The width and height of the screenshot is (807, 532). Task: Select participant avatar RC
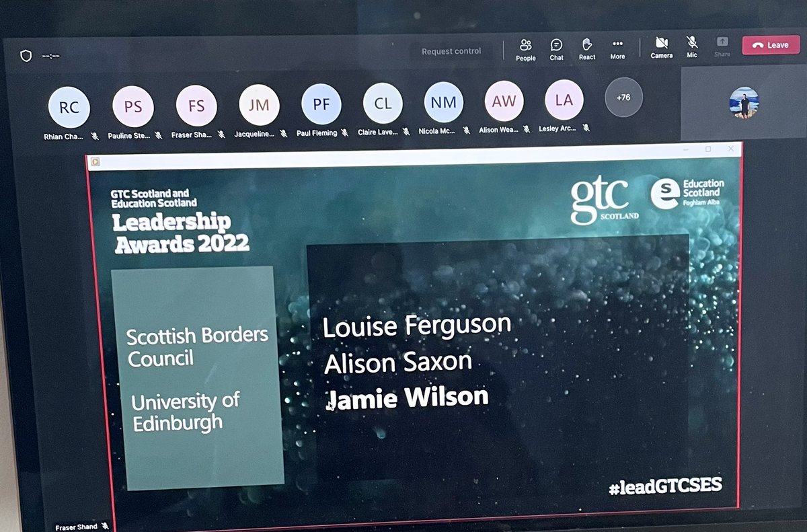coord(69,107)
